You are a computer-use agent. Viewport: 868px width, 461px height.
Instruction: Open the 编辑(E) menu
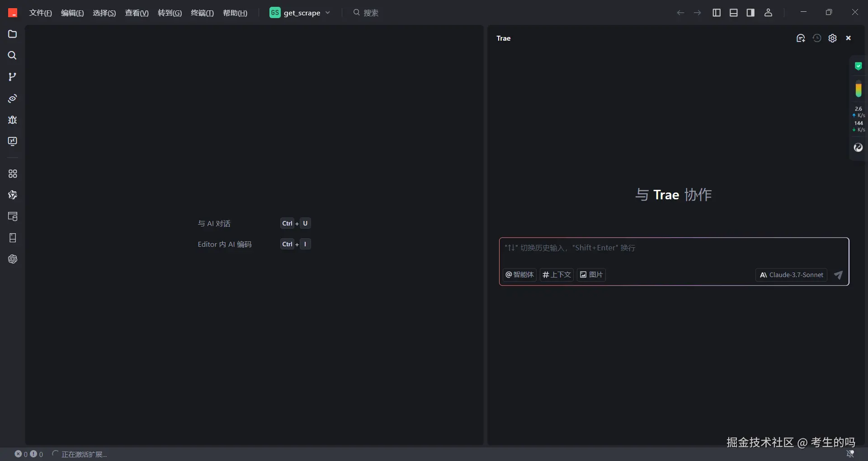point(72,13)
